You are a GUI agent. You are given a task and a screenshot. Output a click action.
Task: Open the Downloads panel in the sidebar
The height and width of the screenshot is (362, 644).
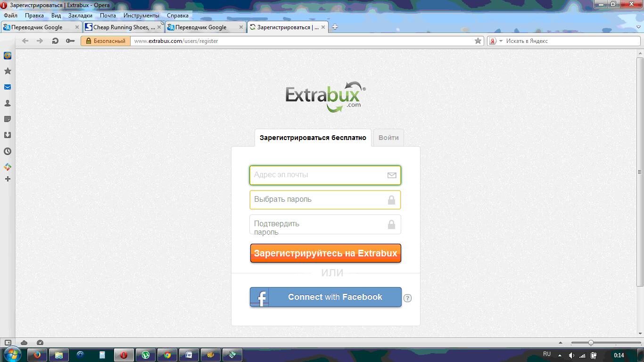(x=7, y=135)
